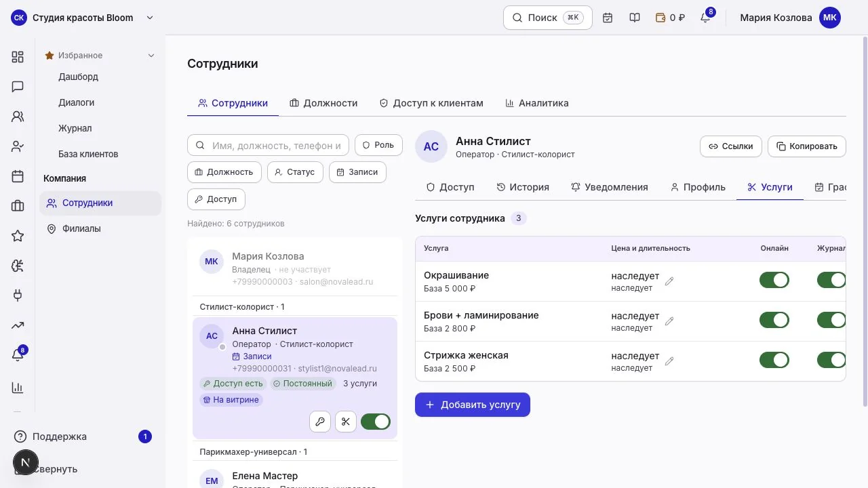Focus the employee search input field
Image resolution: width=868 pixels, height=488 pixels.
pyautogui.click(x=269, y=145)
